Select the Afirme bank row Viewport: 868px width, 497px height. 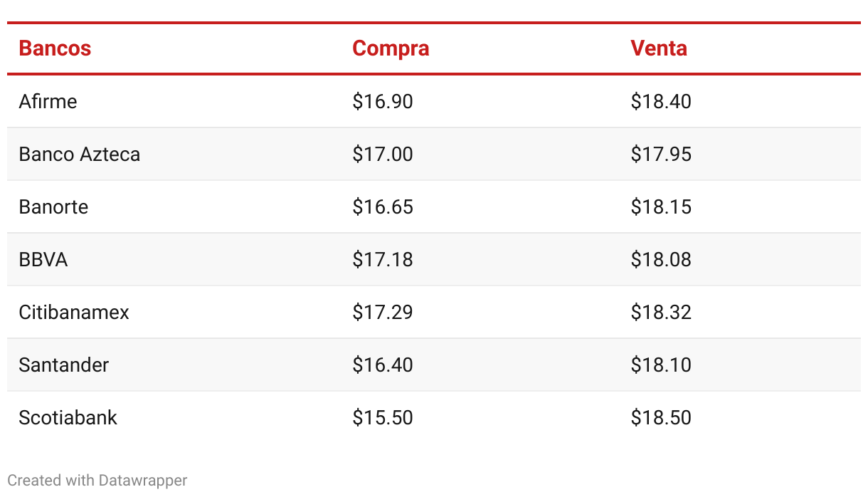pyautogui.click(x=434, y=101)
